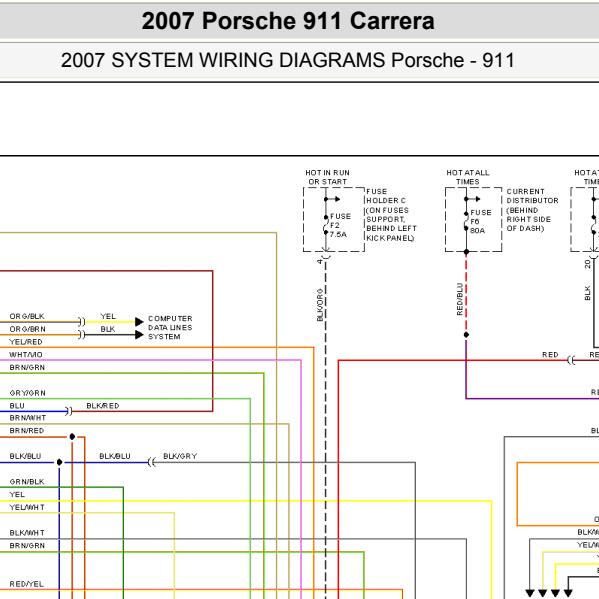
Task: Click the "HOT IN RUN OR START" label
Action: [328, 177]
